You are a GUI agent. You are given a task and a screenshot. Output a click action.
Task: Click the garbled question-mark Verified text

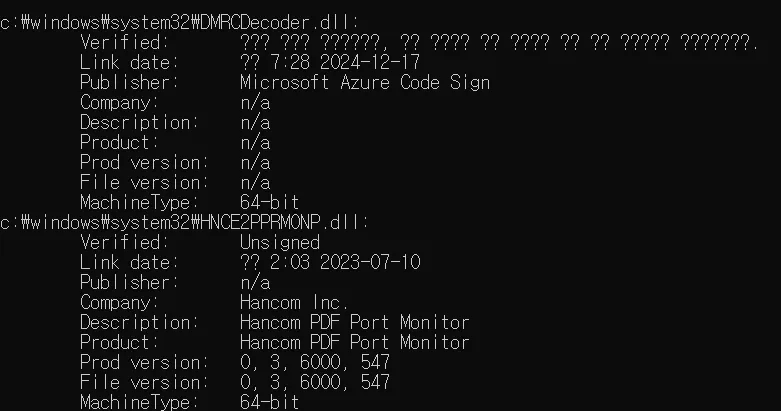tap(499, 43)
